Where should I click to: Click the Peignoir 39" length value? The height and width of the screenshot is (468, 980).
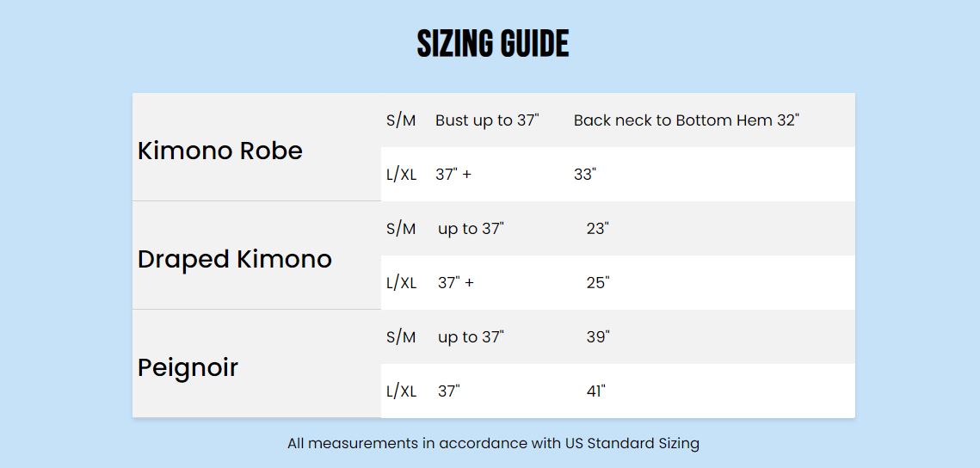[598, 337]
